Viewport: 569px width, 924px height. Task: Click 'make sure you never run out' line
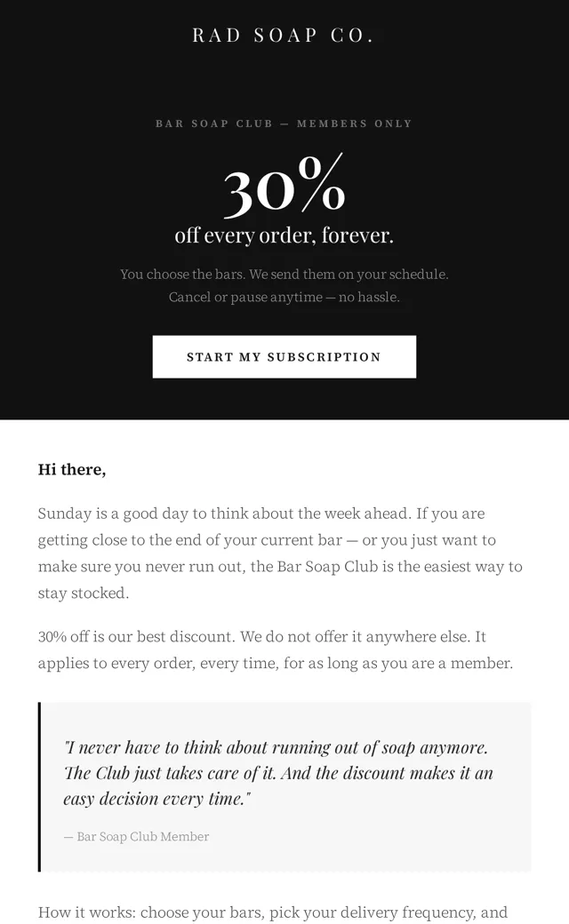[280, 567]
